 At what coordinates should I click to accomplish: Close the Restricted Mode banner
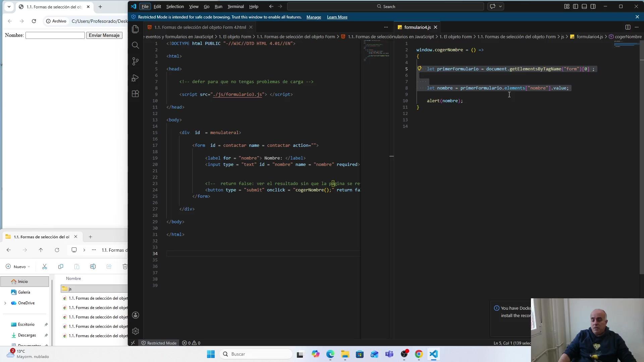[637, 17]
